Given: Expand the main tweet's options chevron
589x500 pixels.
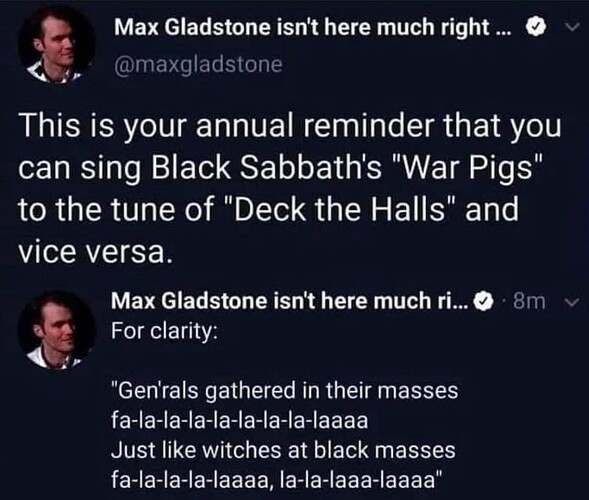Looking at the screenshot, I should [571, 27].
